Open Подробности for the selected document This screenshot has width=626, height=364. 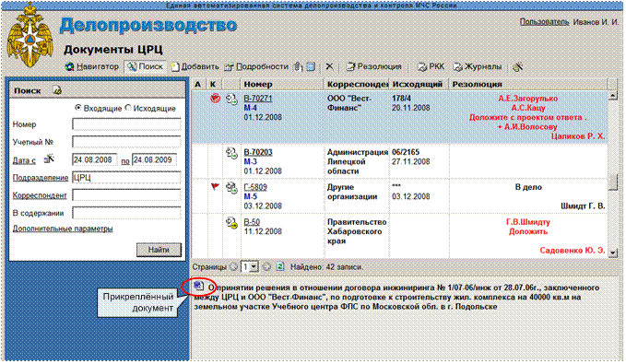pyautogui.click(x=256, y=66)
